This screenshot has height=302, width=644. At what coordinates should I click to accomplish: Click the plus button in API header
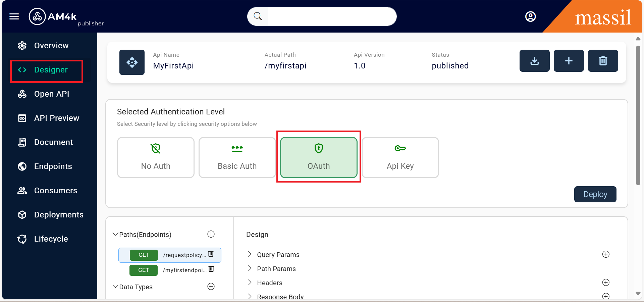pyautogui.click(x=569, y=61)
